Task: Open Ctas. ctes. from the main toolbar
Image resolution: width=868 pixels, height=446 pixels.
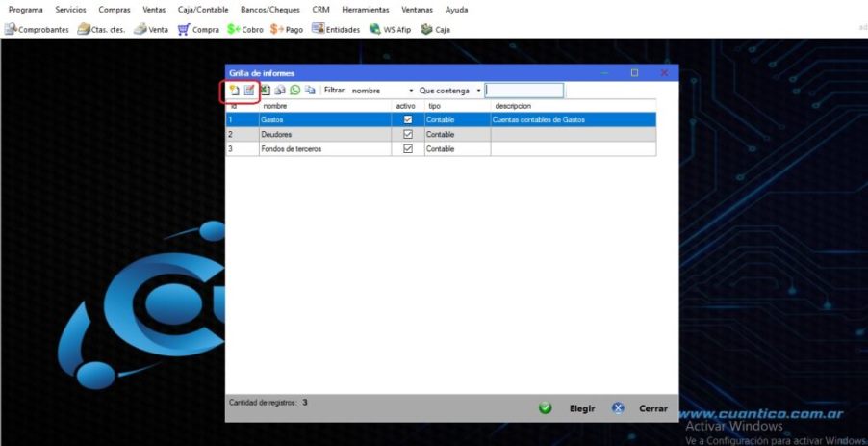Action: point(101,29)
